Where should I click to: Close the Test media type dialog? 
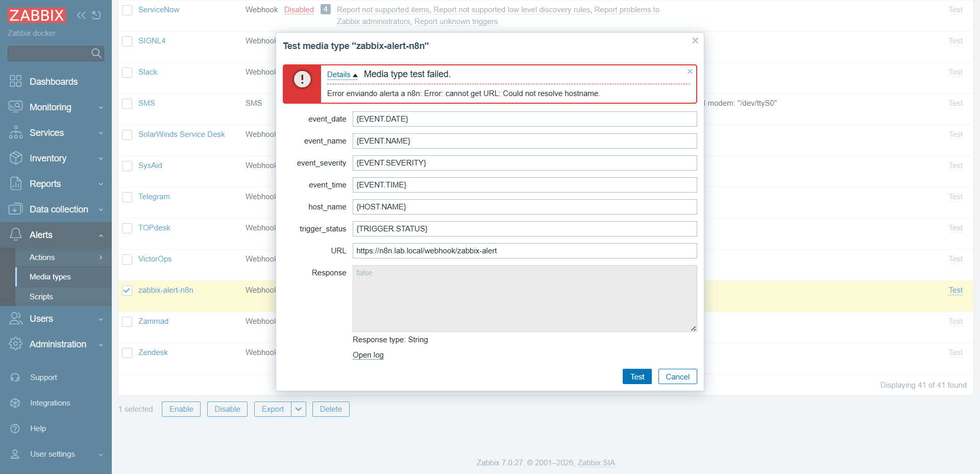point(695,40)
